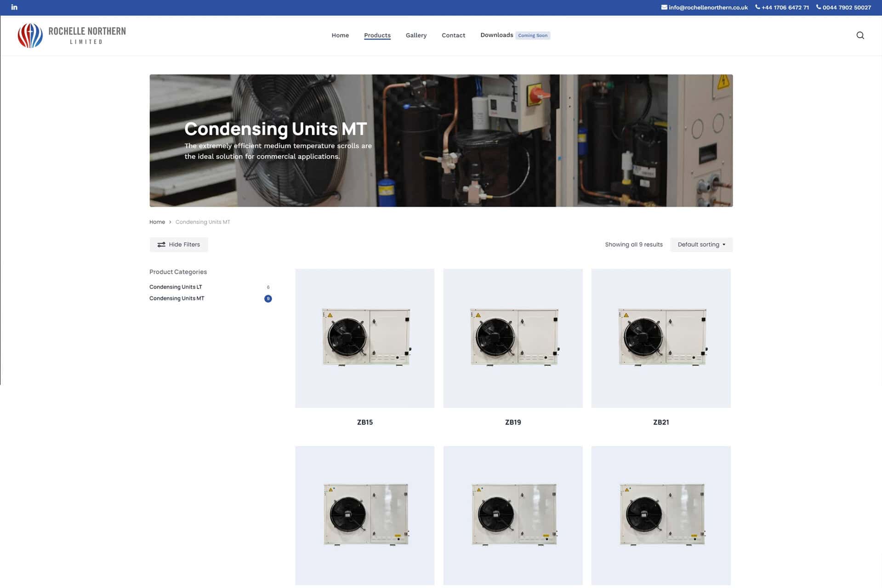
Task: Click the ZB21 product title
Action: click(x=660, y=422)
